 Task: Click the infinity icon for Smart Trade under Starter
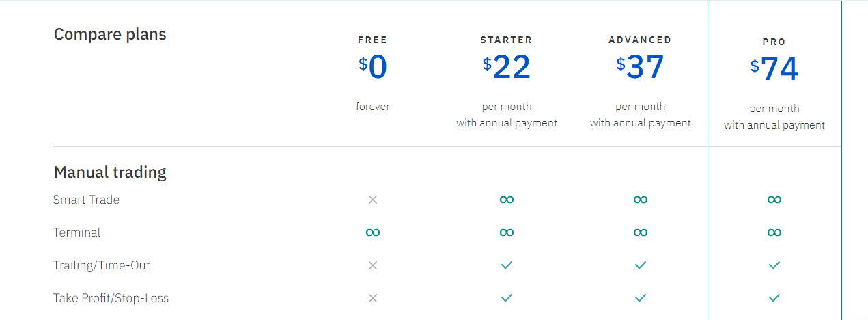click(507, 200)
